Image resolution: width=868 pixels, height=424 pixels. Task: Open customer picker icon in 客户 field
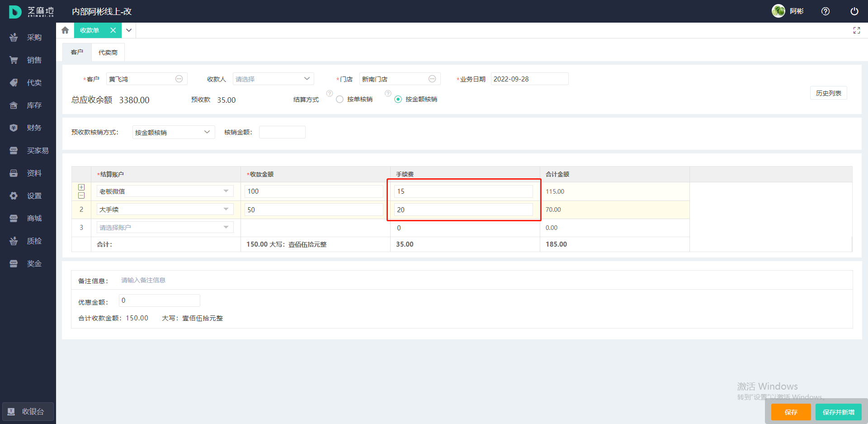point(179,79)
